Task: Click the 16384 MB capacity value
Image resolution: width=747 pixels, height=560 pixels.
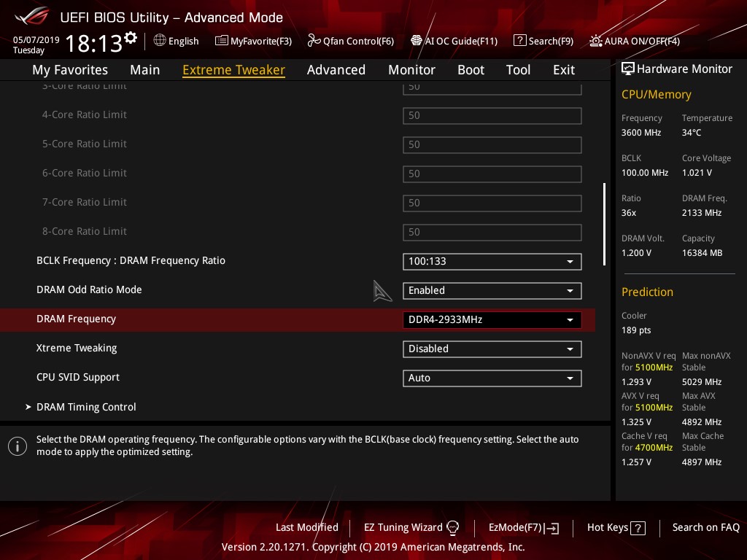Action: click(x=703, y=253)
